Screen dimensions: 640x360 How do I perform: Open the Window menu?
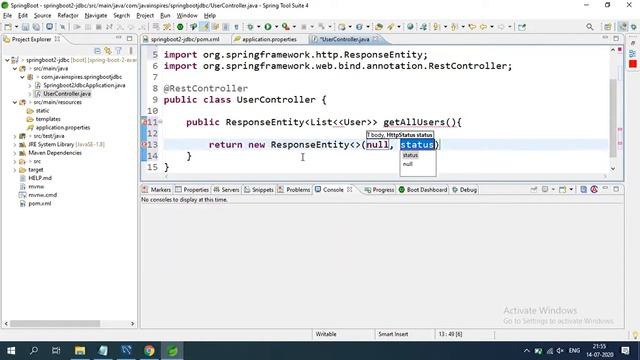pyautogui.click(x=187, y=16)
